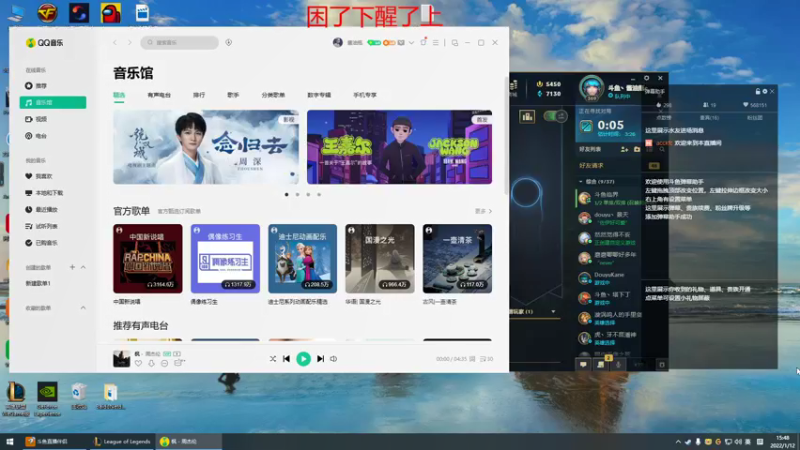Like the current song with heart icon
The image size is (800, 450).
(138, 363)
